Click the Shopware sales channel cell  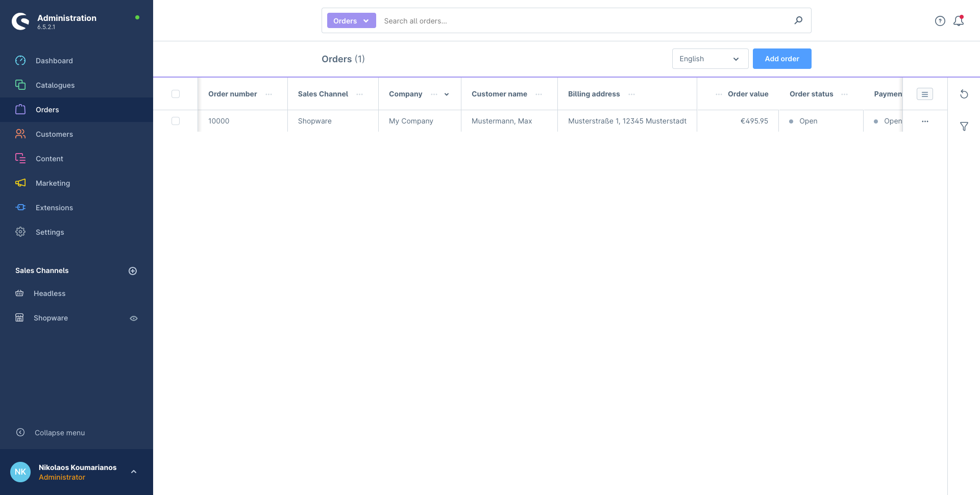point(315,121)
